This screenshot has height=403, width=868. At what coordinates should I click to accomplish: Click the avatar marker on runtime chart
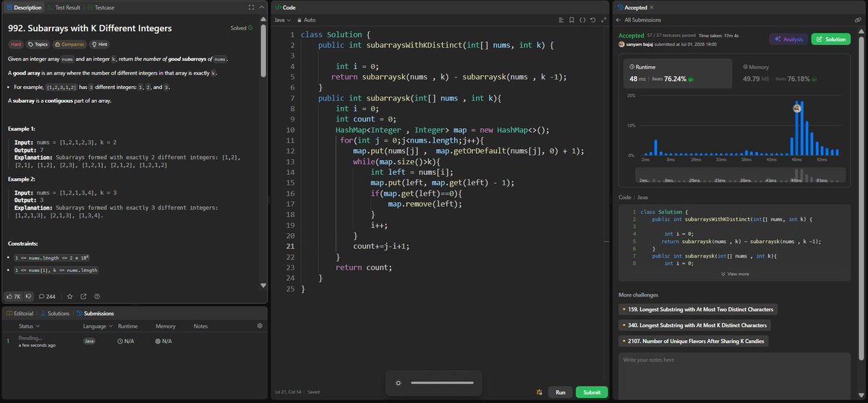click(x=796, y=108)
